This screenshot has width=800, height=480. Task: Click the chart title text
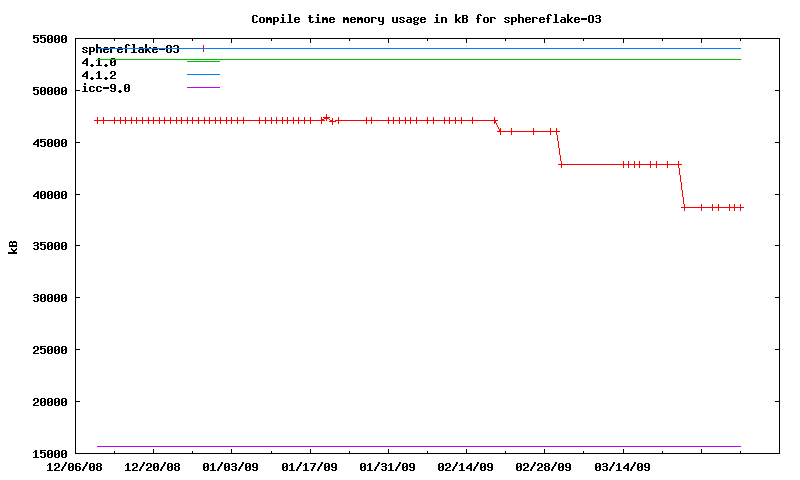click(426, 19)
